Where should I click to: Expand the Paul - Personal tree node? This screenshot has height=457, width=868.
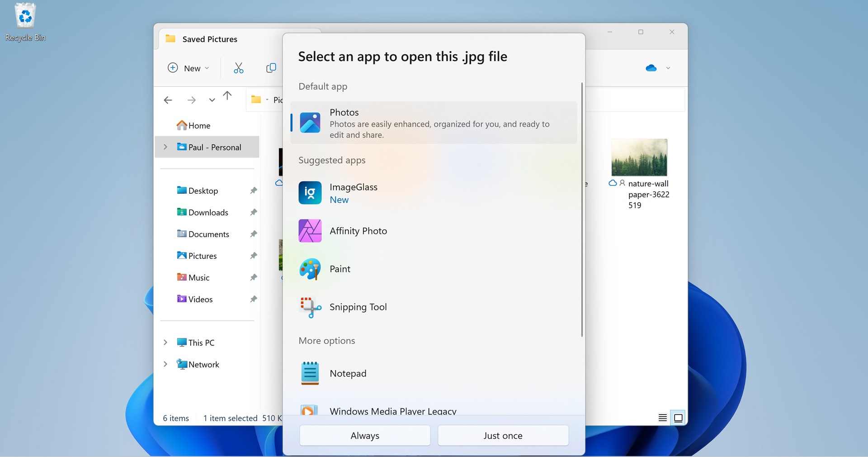tap(165, 147)
